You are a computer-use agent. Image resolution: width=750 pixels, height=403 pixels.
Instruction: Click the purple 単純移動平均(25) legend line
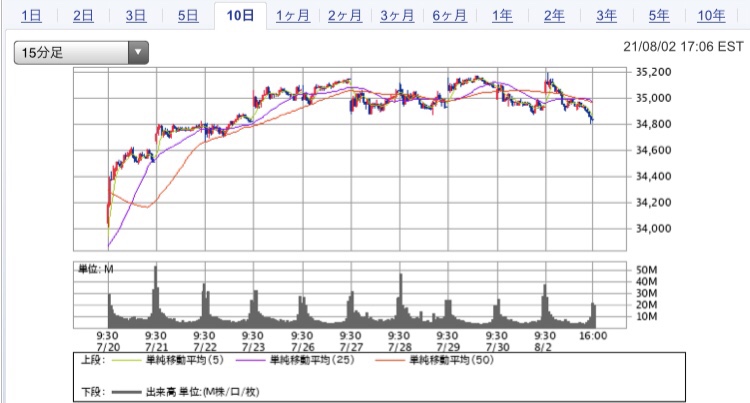(250, 360)
